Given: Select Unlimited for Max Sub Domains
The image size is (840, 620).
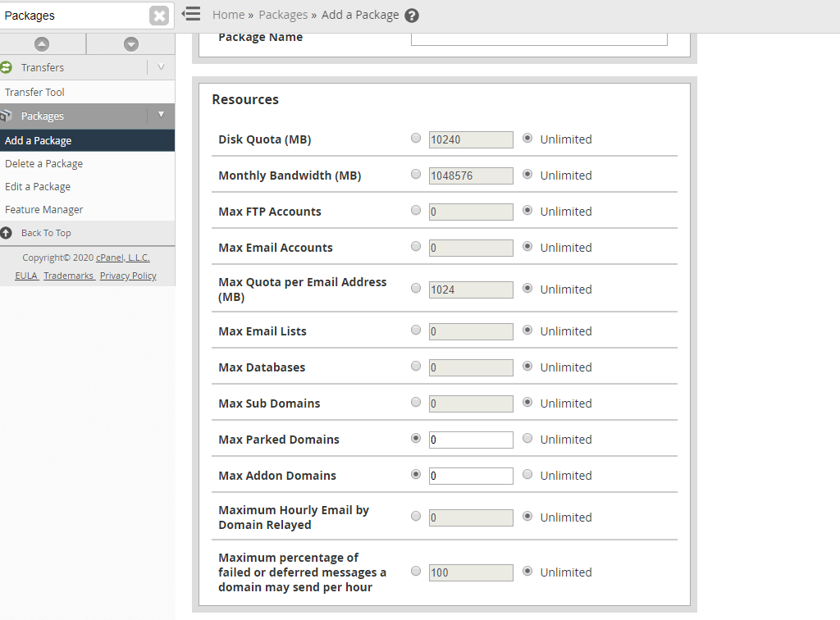Looking at the screenshot, I should [x=527, y=402].
